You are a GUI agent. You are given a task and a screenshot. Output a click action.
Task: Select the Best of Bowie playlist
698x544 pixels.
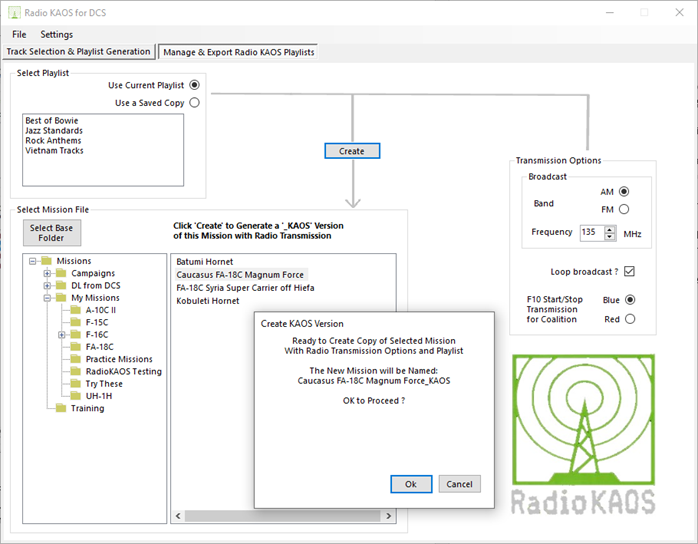(x=52, y=121)
